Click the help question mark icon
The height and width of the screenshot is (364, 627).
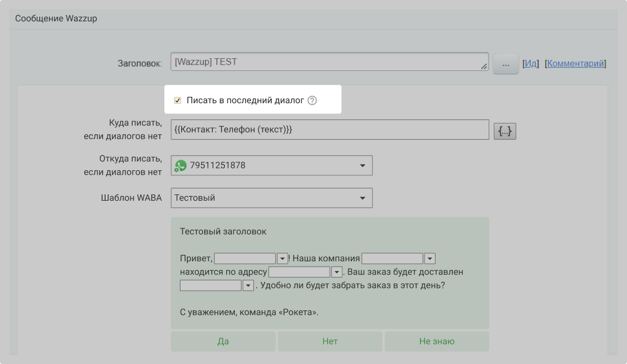[x=312, y=100]
